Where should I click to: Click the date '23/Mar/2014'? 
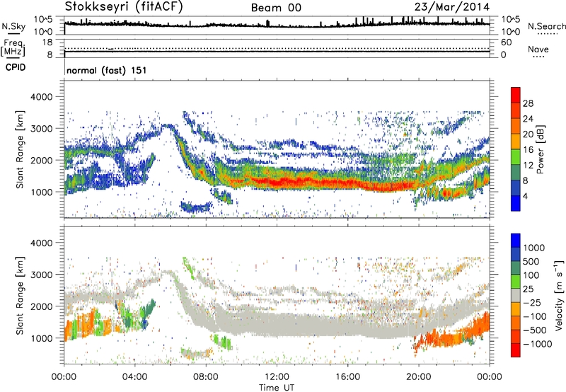(452, 7)
